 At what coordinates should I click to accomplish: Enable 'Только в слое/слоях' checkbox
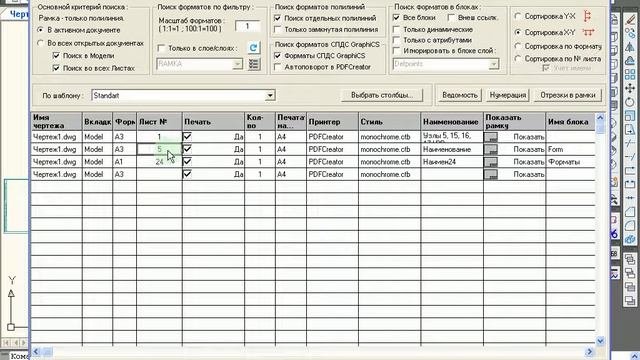point(161,48)
